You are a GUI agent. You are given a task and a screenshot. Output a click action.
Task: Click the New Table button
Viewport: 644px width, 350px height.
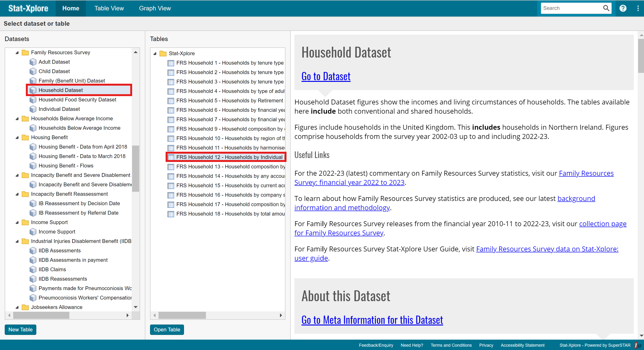pos(20,329)
